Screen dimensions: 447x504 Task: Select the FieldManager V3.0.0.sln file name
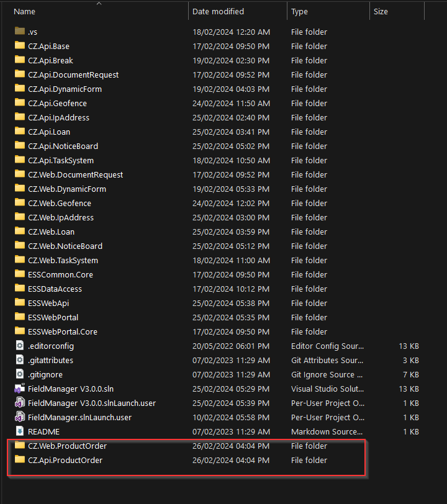[x=71, y=389]
